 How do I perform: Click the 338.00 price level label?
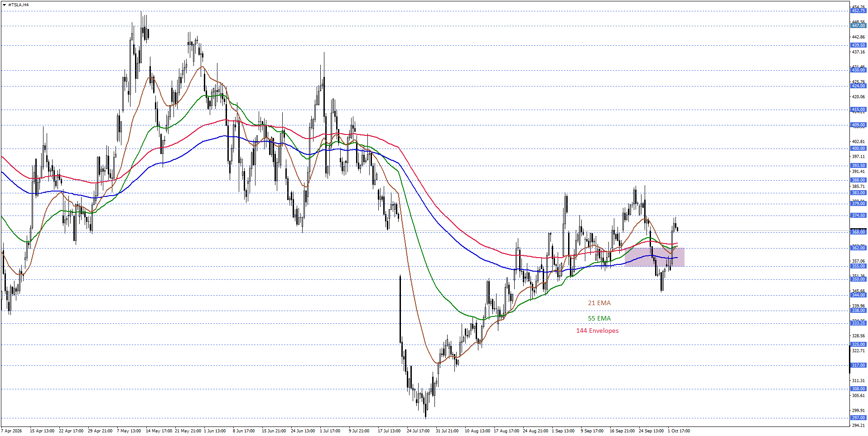(858, 311)
